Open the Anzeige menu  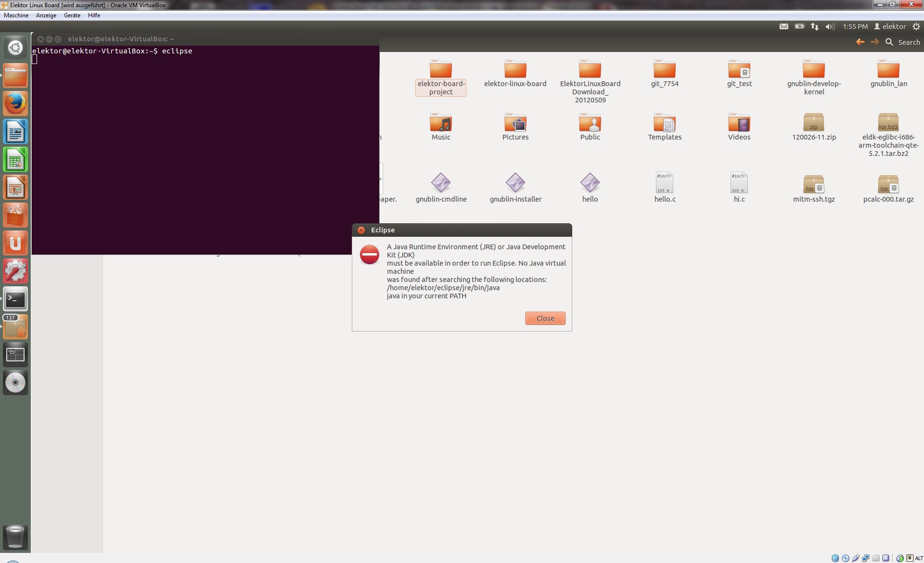(46, 15)
